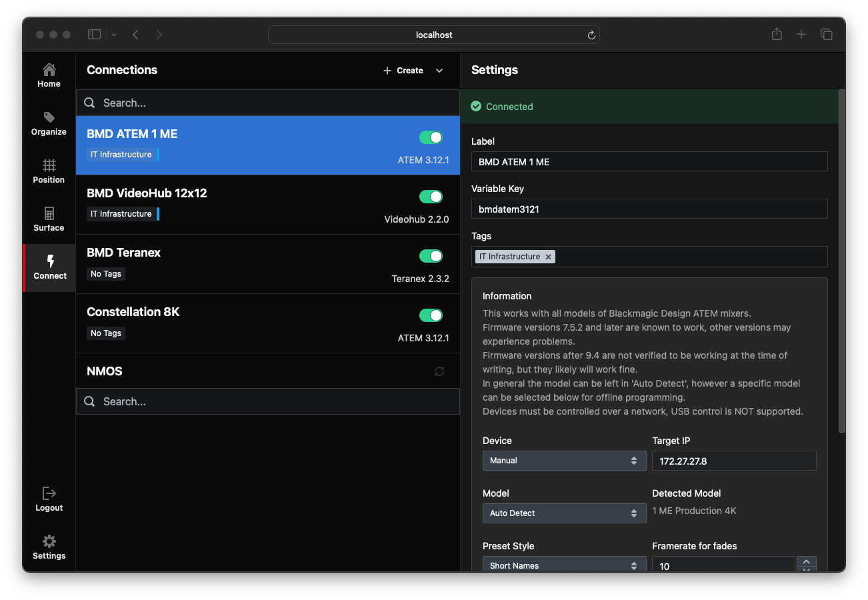Screen dimensions: 868x600
Task: Click the Logout icon
Action: pyautogui.click(x=49, y=493)
